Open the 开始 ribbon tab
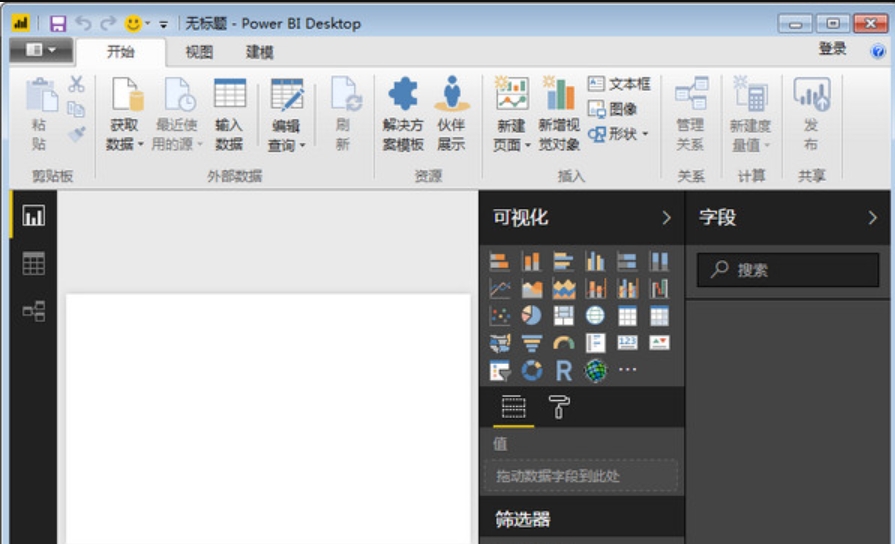The image size is (895, 544). [120, 52]
